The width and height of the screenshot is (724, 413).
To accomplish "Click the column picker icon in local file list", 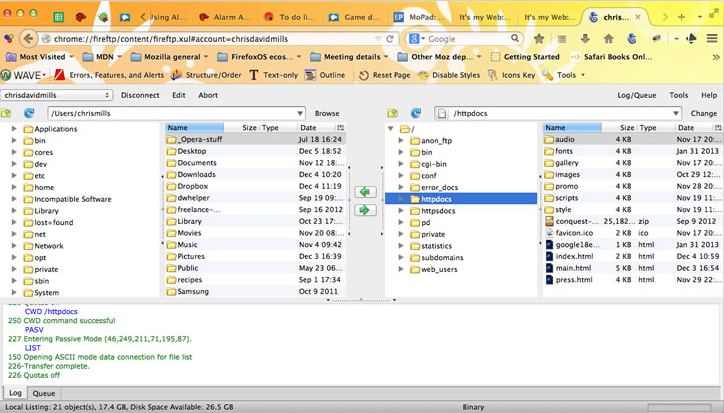I will (x=340, y=128).
